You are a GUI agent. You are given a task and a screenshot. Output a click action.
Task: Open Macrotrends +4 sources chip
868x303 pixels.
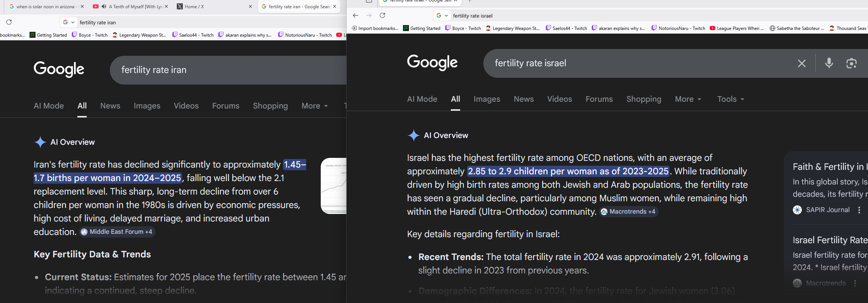coord(629,212)
